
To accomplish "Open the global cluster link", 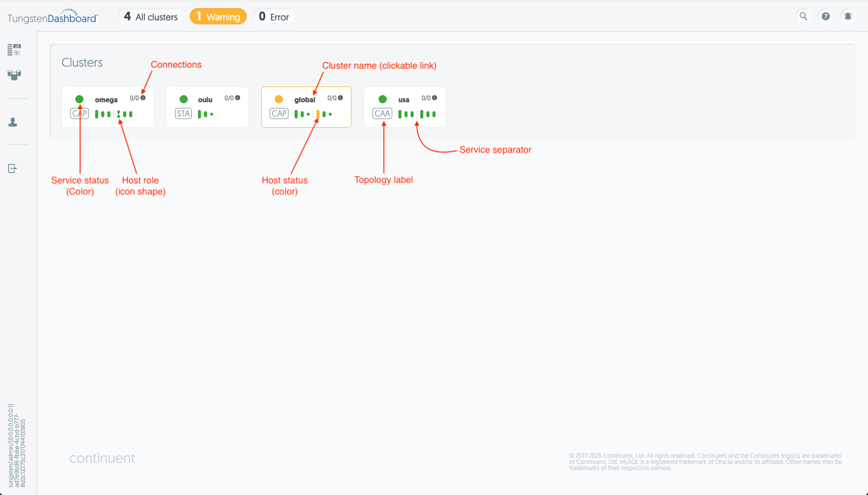I will tap(305, 100).
